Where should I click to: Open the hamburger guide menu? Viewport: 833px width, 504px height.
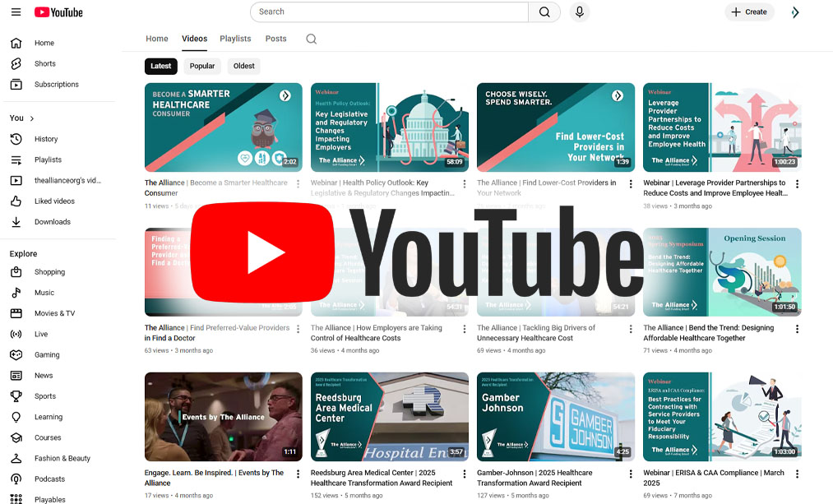tap(16, 12)
